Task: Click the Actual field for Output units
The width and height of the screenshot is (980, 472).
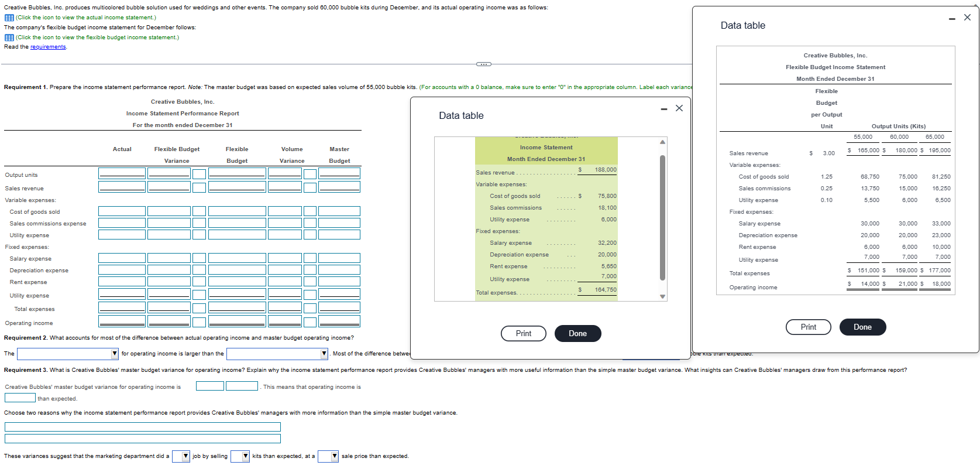Action: coord(122,173)
